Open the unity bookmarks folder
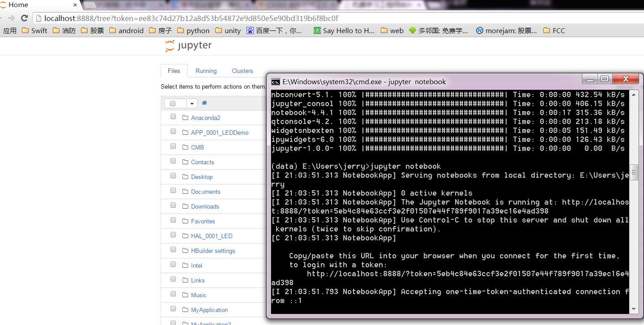Image resolution: width=644 pixels, height=325 pixels. tap(228, 30)
